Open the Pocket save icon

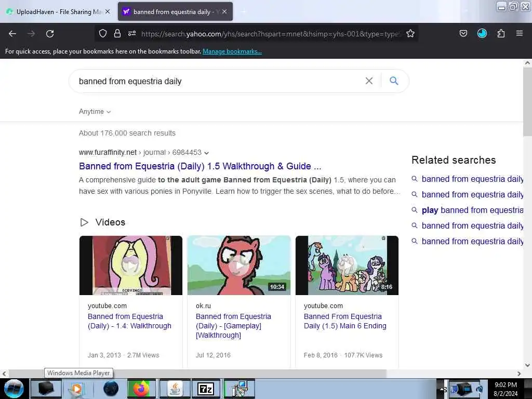point(463,33)
